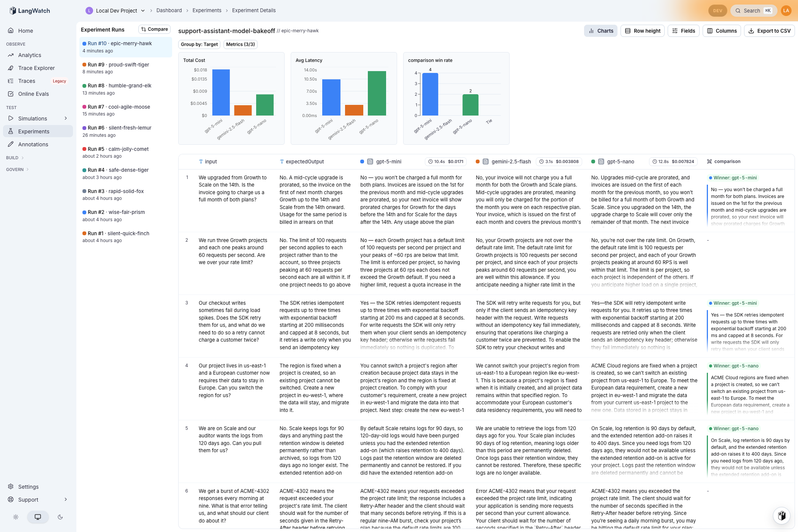Open Annotations pencil icon
Image resolution: width=798 pixels, height=532 pixels.
pos(11,144)
